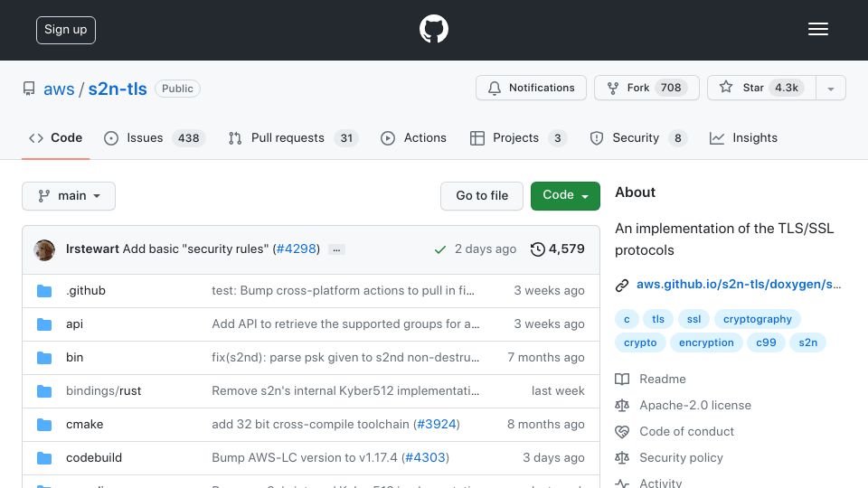Open the Projects tab
The height and width of the screenshot is (488, 868).
518,137
